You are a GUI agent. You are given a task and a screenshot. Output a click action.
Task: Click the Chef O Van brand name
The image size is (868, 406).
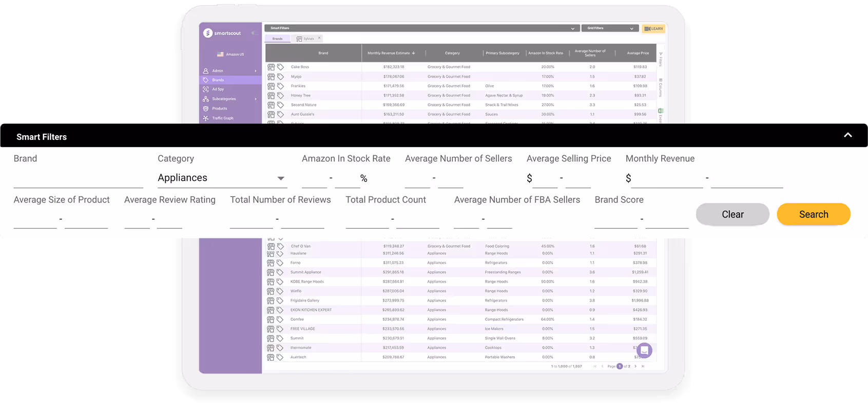point(300,246)
